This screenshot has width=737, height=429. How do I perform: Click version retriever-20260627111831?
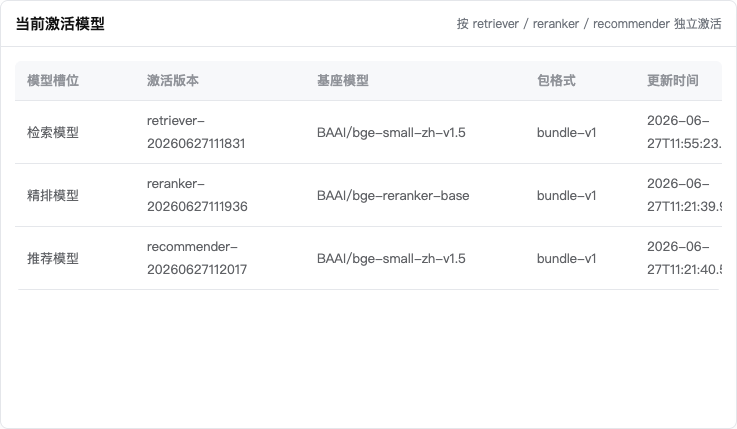point(196,132)
